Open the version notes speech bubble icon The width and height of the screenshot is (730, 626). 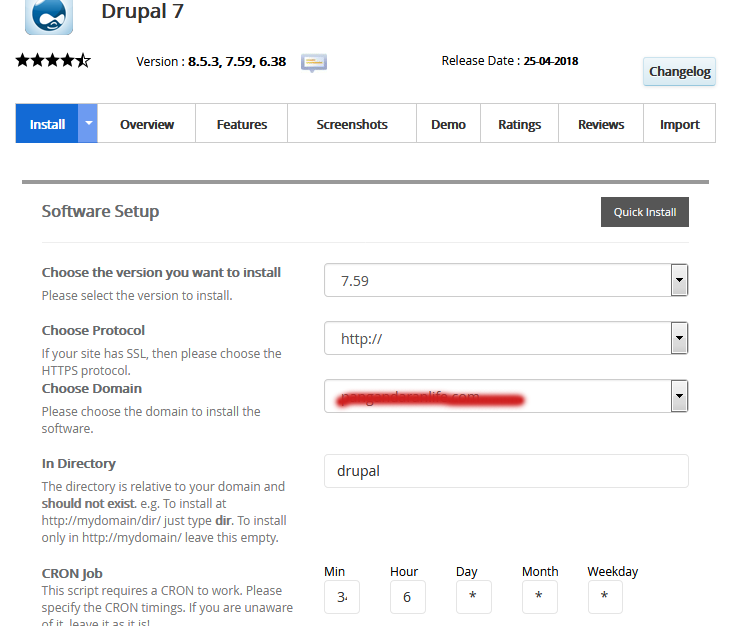pyautogui.click(x=314, y=62)
